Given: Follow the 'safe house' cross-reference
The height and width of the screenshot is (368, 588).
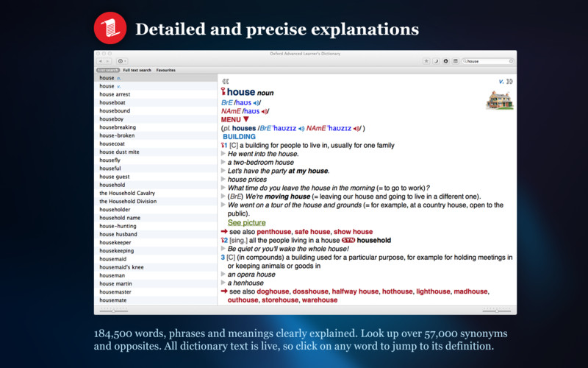Looking at the screenshot, I should click(x=312, y=232).
